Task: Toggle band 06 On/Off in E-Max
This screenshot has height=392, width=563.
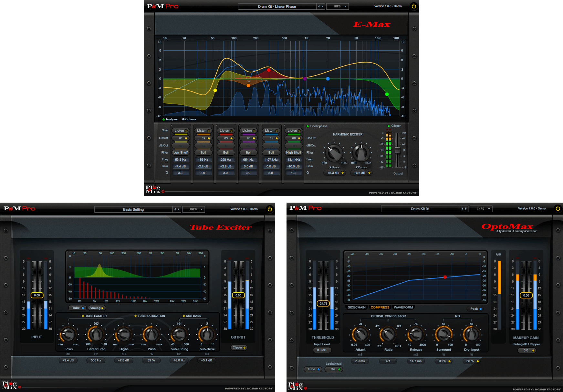Action: tap(294, 138)
